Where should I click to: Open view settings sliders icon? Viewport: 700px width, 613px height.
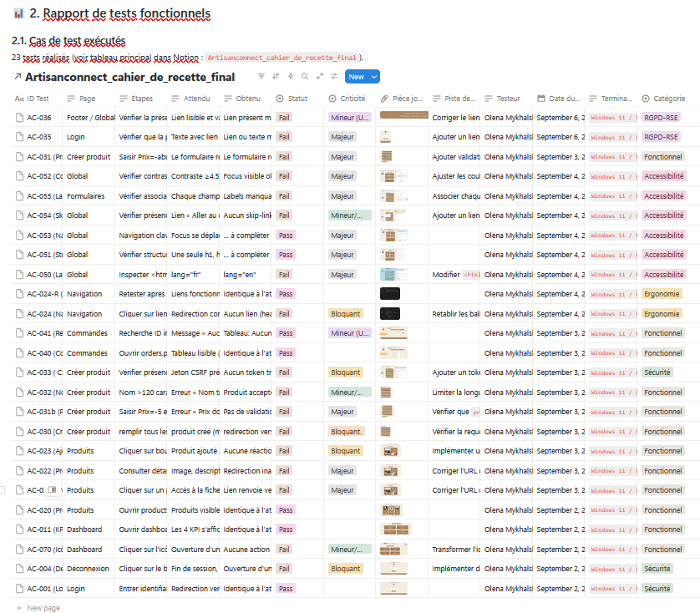(334, 77)
